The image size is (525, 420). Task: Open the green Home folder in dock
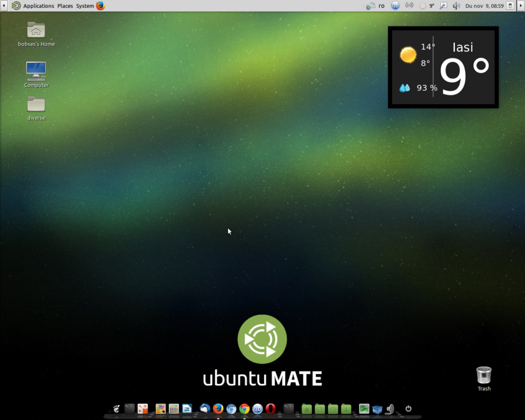307,409
